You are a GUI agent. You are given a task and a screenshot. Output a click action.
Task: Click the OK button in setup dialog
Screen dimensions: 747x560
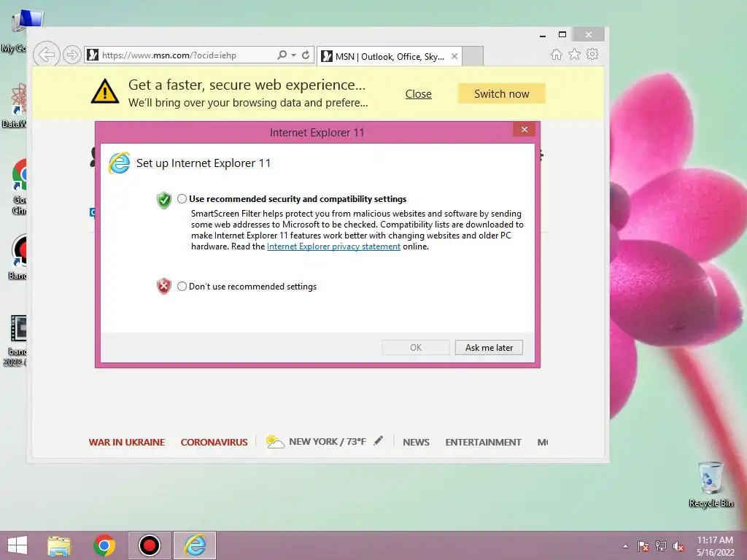[416, 348]
